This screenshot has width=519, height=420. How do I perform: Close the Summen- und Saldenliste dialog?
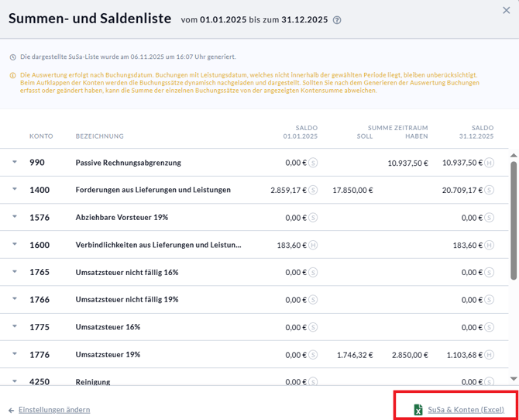pyautogui.click(x=507, y=10)
